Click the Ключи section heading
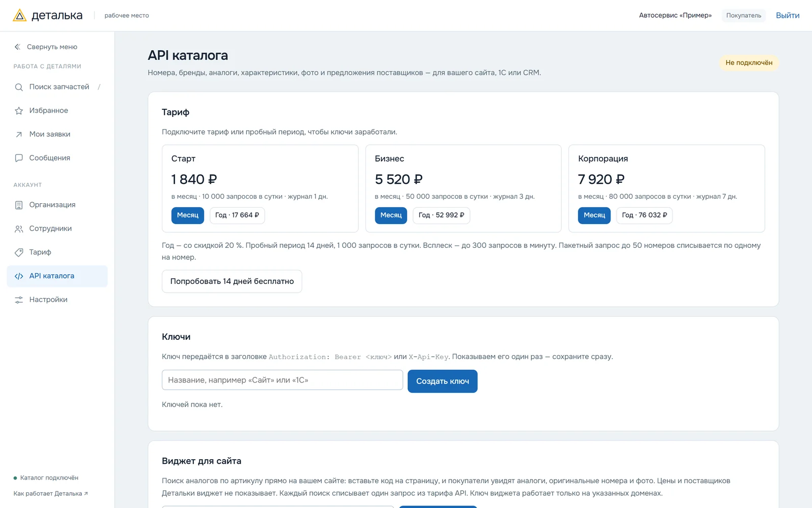 click(176, 337)
